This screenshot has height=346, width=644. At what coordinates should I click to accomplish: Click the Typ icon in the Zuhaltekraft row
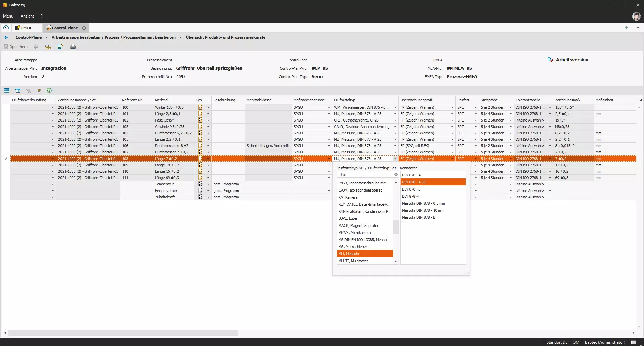(x=200, y=197)
